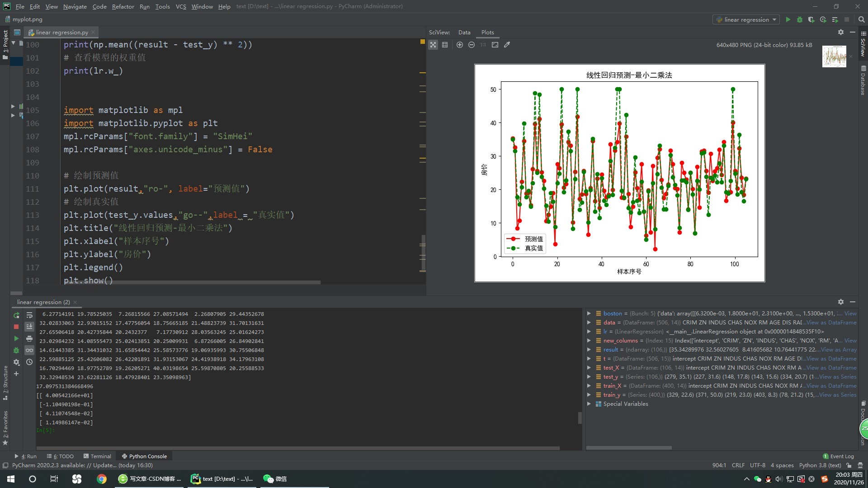Toggle chessboard transparency background in plot viewer
868x488 pixels.
(433, 45)
